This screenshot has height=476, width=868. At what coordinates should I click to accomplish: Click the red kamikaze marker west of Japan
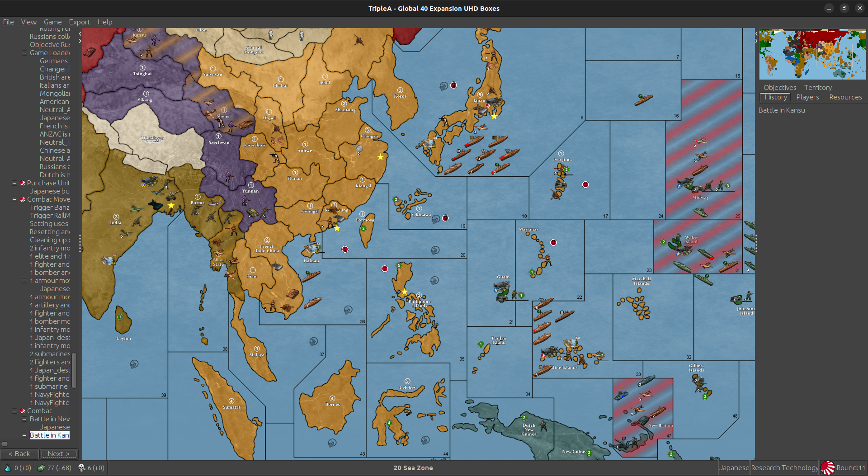tap(453, 85)
